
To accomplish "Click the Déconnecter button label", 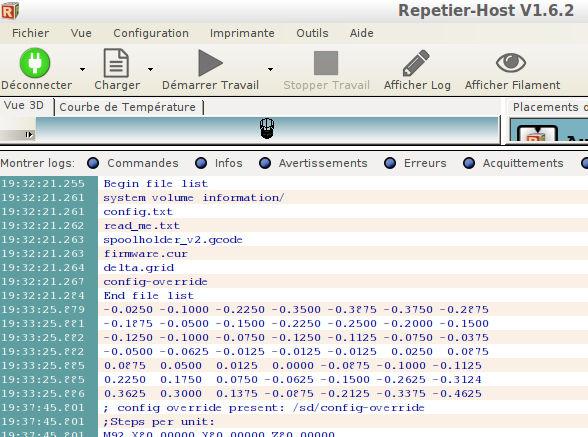I will (36, 85).
